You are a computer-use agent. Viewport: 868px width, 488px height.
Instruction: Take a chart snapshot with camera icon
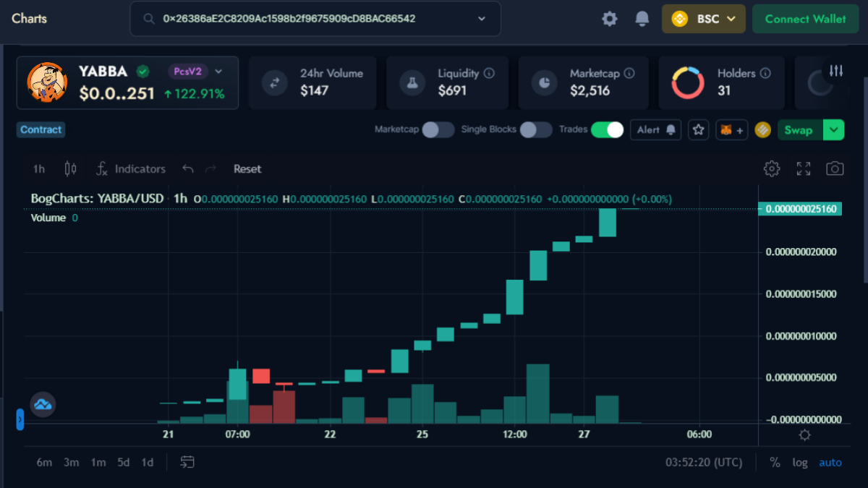tap(835, 168)
